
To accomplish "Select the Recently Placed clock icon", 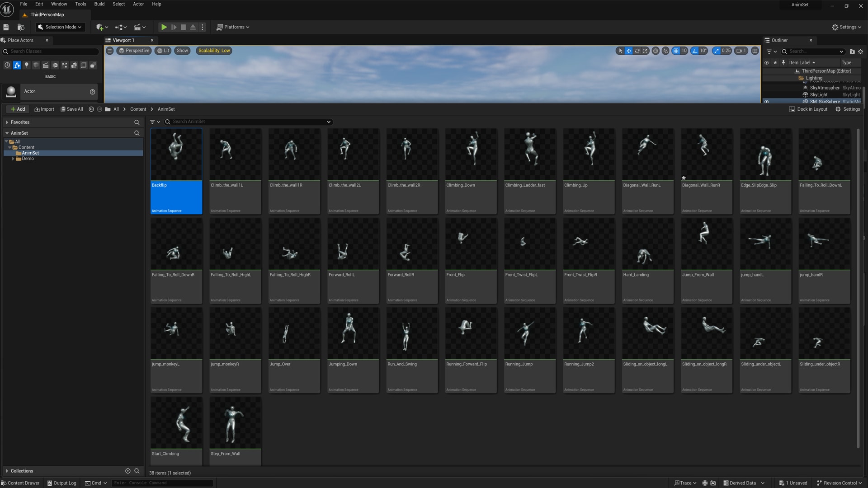I will point(7,65).
